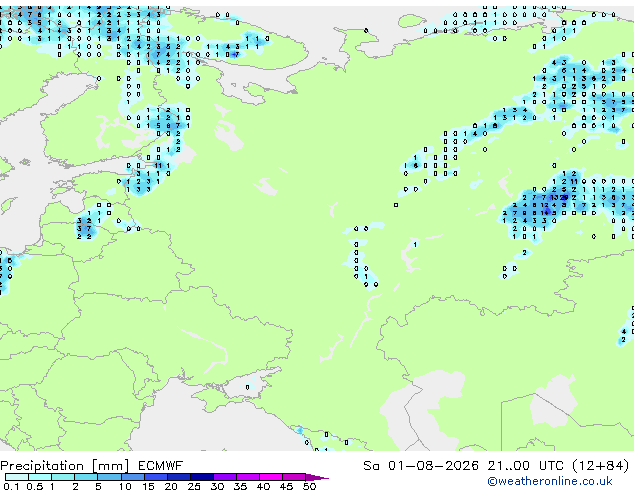Image resolution: width=634 pixels, height=490 pixels.
Task: Open the weatheronline.co.uk copyright link
Action: click(x=549, y=481)
